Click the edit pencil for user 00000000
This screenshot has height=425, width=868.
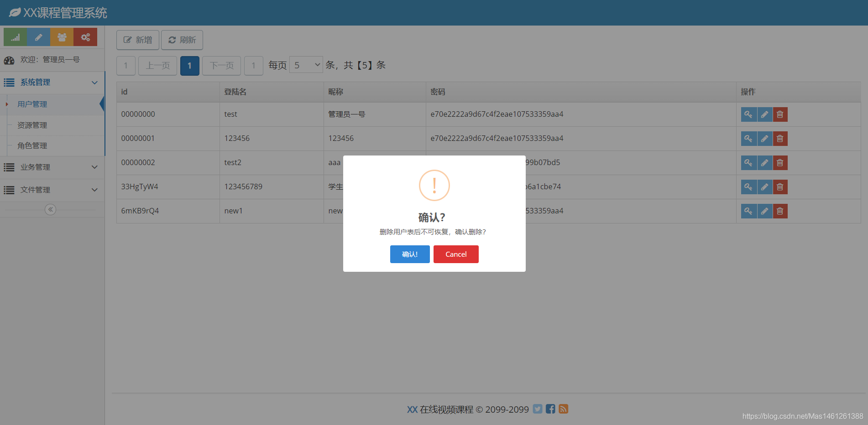[764, 114]
